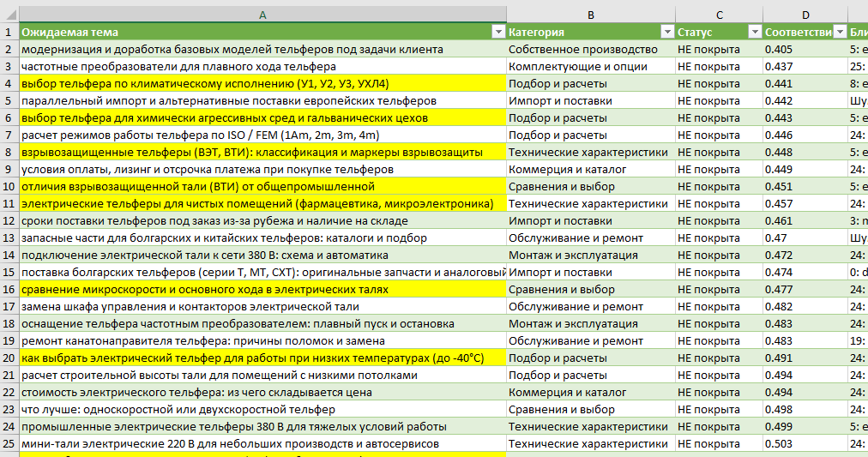Select cell 'взрывозащищенные тельферы (ВЭТ, ВТИ)'
Screen dimensions: 868x457
(262, 152)
